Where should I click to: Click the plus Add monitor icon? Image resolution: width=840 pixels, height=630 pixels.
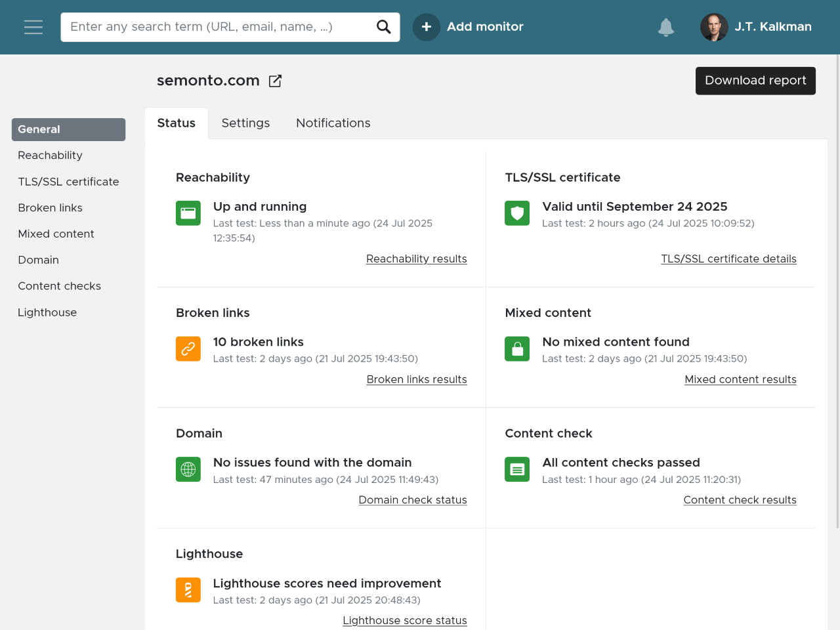click(x=427, y=27)
